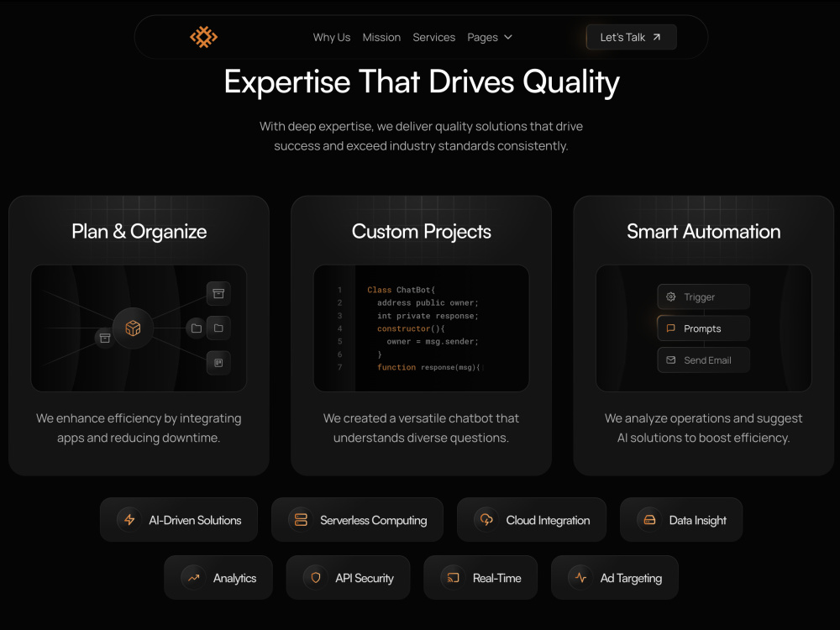The image size is (840, 630).
Task: Click the Real-Time tag
Action: (x=480, y=578)
